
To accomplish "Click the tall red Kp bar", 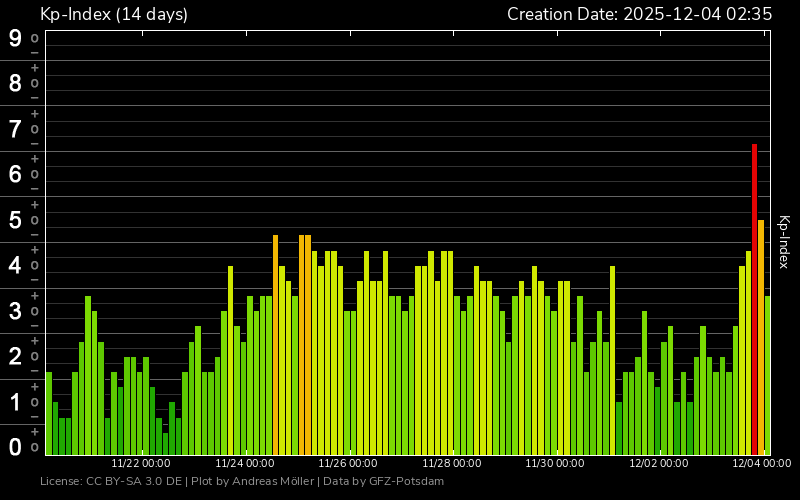I will pos(755,300).
